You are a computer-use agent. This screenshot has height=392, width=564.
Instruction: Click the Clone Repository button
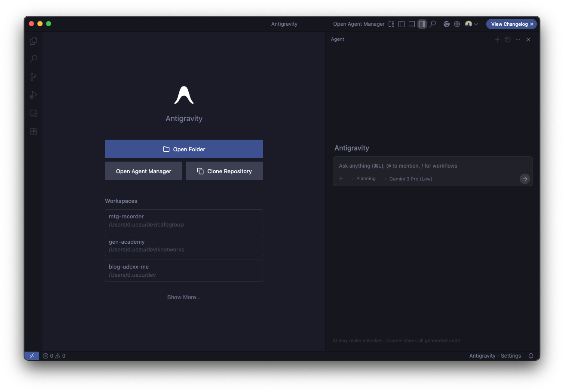(224, 171)
